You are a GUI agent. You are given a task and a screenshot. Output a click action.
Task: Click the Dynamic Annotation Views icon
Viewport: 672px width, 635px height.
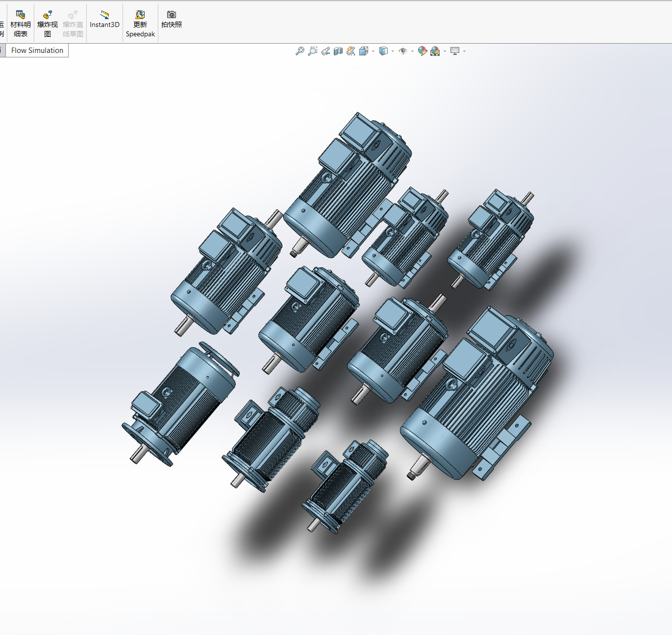click(351, 51)
